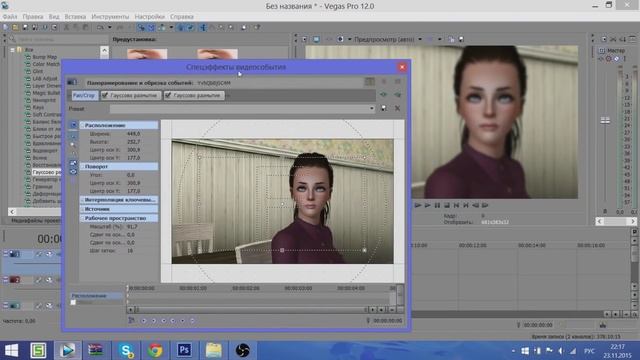Delete keyframe in Pan/Crop controller
640x360 pixels.
pos(192,321)
